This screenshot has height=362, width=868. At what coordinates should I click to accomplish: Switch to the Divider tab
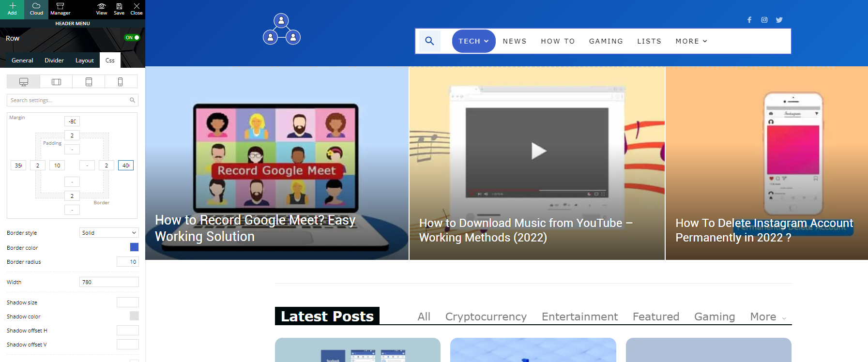coord(54,60)
